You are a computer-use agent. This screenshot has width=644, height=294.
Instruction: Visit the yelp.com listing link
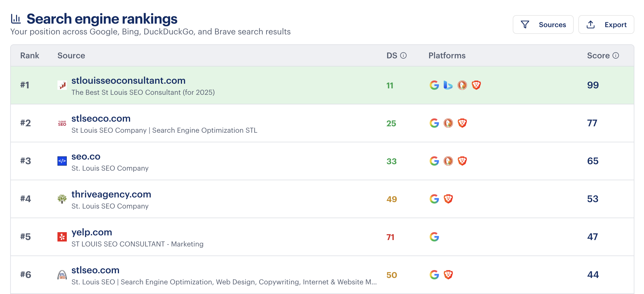pyautogui.click(x=92, y=232)
